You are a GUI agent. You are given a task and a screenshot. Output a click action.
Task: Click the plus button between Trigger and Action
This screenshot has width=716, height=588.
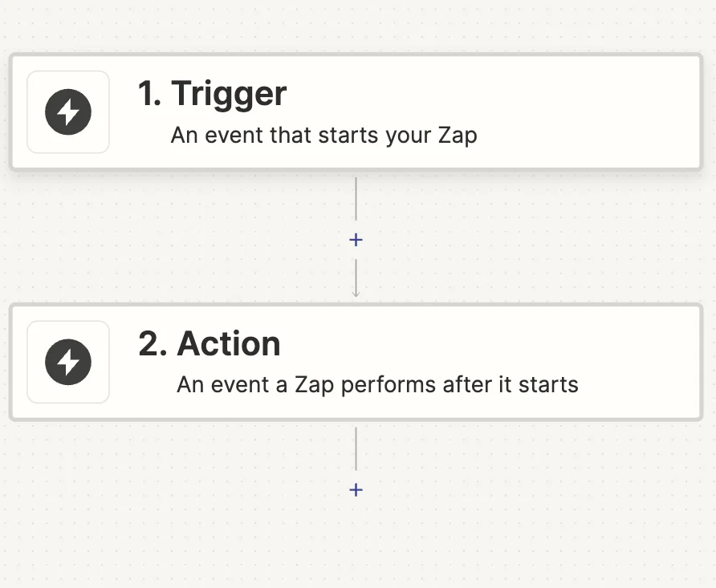pyautogui.click(x=356, y=239)
